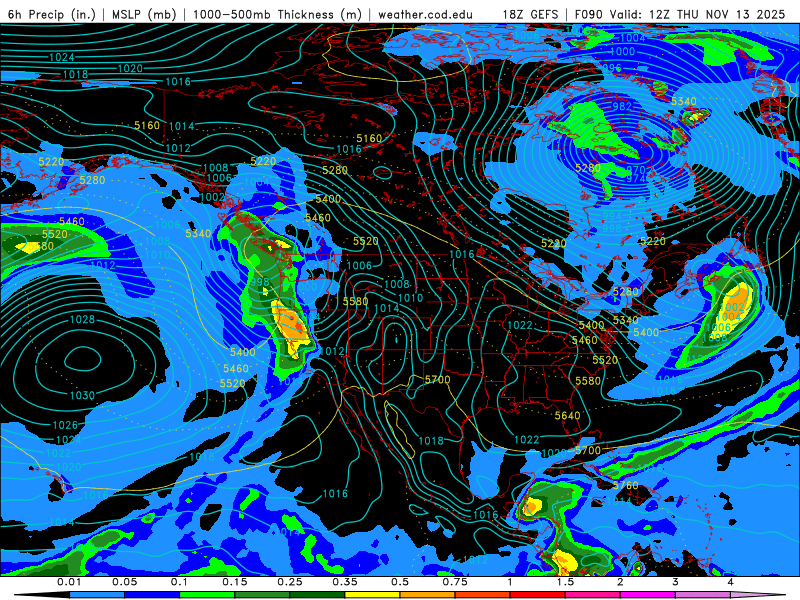Select the darkest green 0.25–0.35 legend swatch
The width and height of the screenshot is (800, 600).
(x=317, y=595)
